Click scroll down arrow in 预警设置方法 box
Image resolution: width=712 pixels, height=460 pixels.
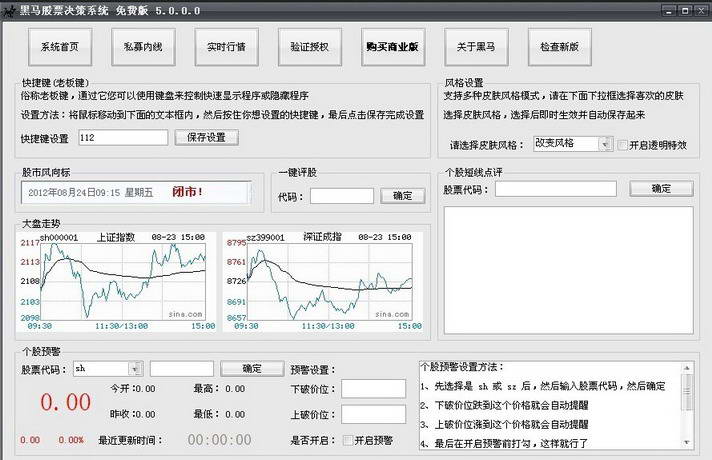pyautogui.click(x=687, y=443)
